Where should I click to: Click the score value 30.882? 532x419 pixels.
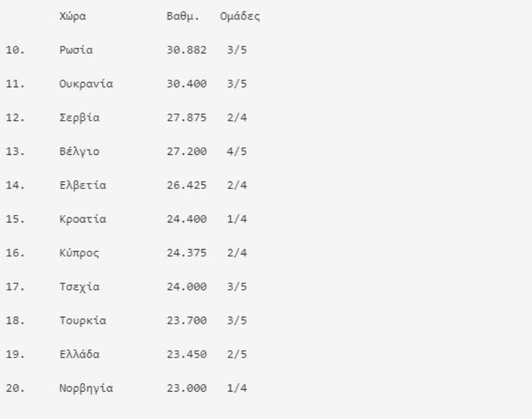coord(187,50)
